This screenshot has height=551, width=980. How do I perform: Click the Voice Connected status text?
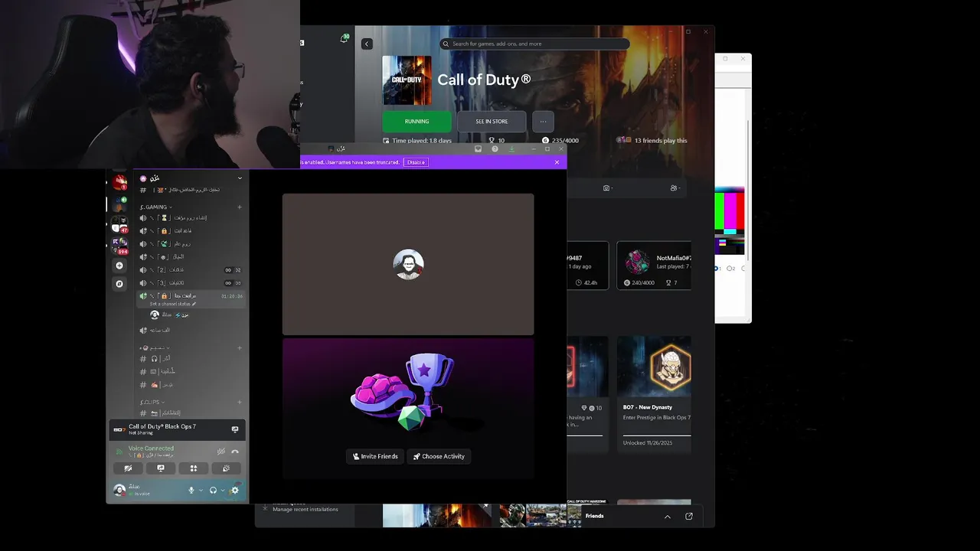(x=151, y=448)
